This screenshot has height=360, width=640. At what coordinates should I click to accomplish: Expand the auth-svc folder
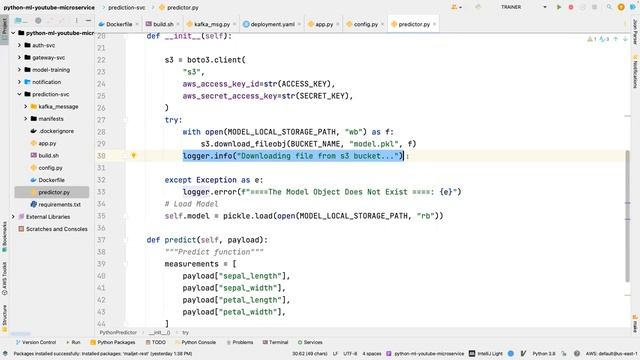tap(19, 45)
